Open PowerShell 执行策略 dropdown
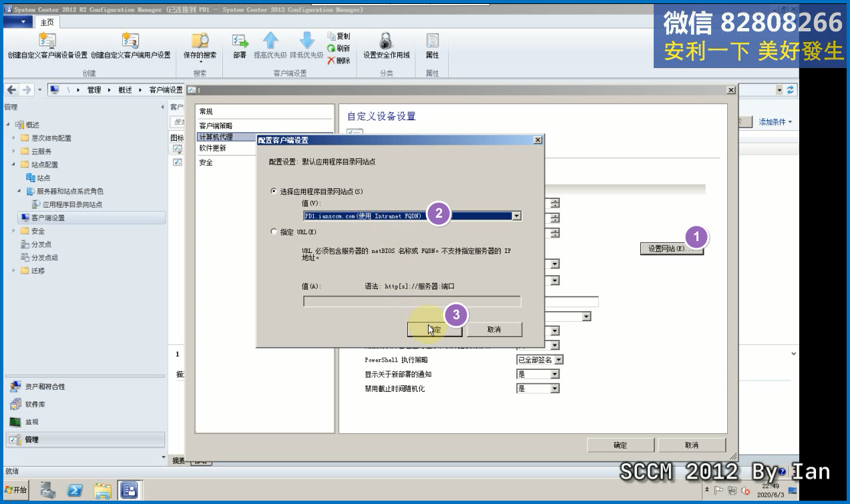 [559, 360]
